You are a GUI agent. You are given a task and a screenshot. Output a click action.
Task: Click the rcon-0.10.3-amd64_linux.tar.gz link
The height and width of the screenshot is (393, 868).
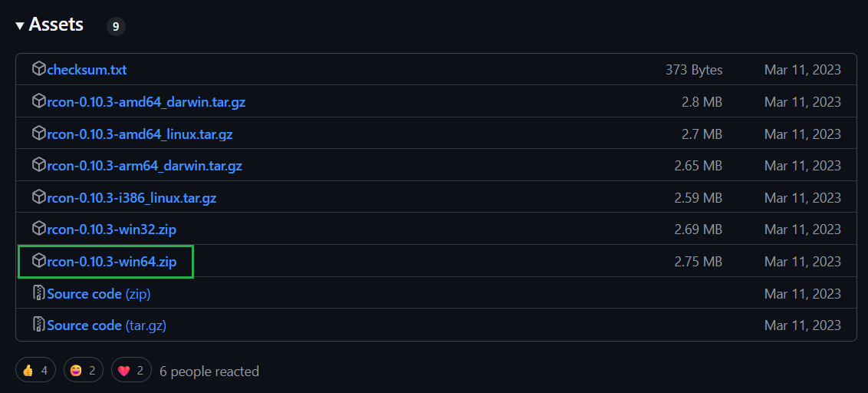140,134
